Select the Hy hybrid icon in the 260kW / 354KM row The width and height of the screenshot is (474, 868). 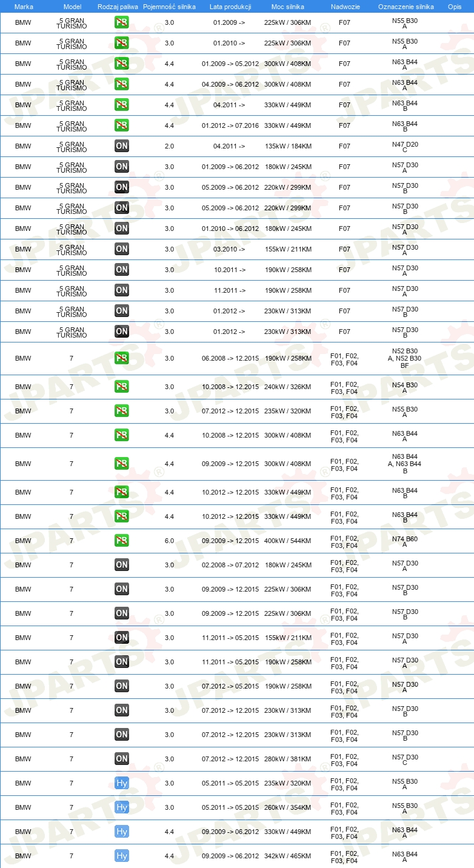pyautogui.click(x=122, y=807)
